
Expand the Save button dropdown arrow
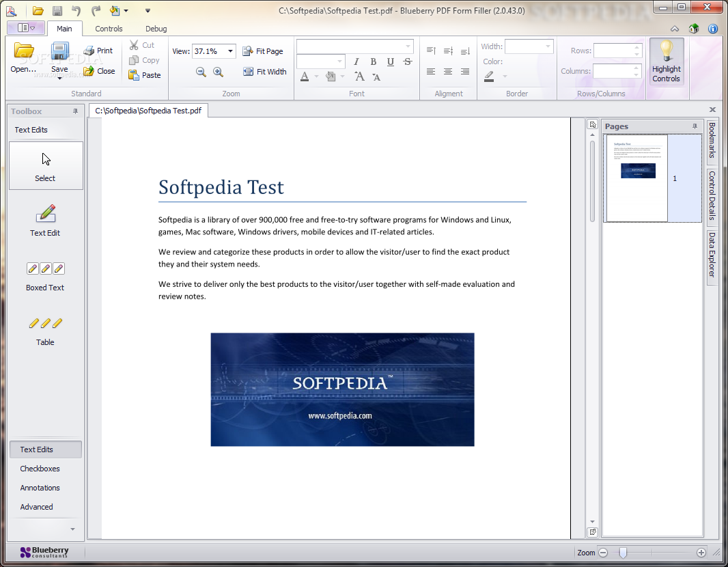[59, 78]
